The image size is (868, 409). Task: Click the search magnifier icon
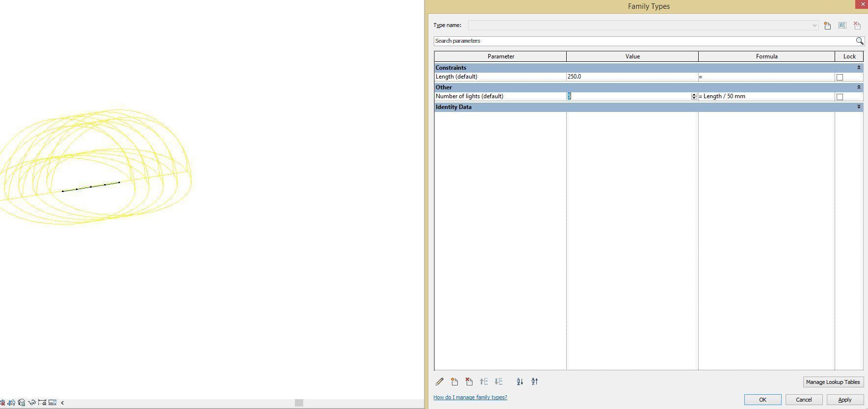coord(859,41)
